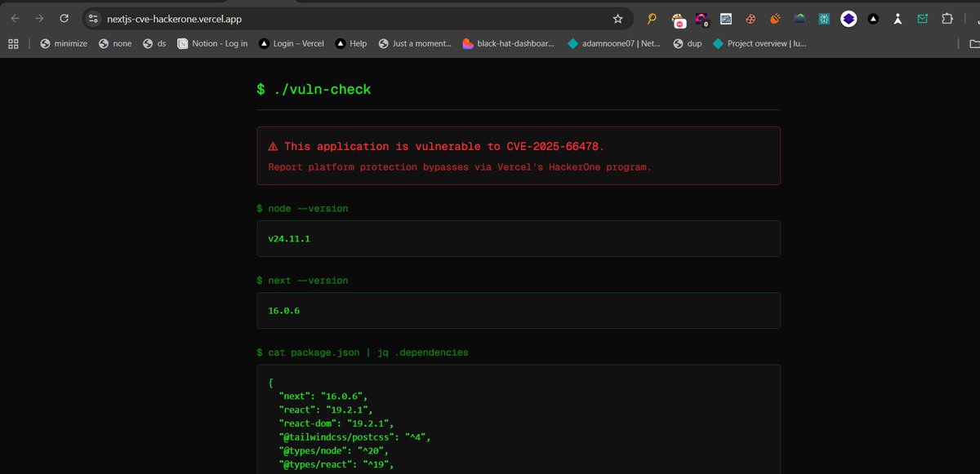The width and height of the screenshot is (980, 474).
Task: Open the pink swirl extension with 0 badge
Action: coord(702,19)
